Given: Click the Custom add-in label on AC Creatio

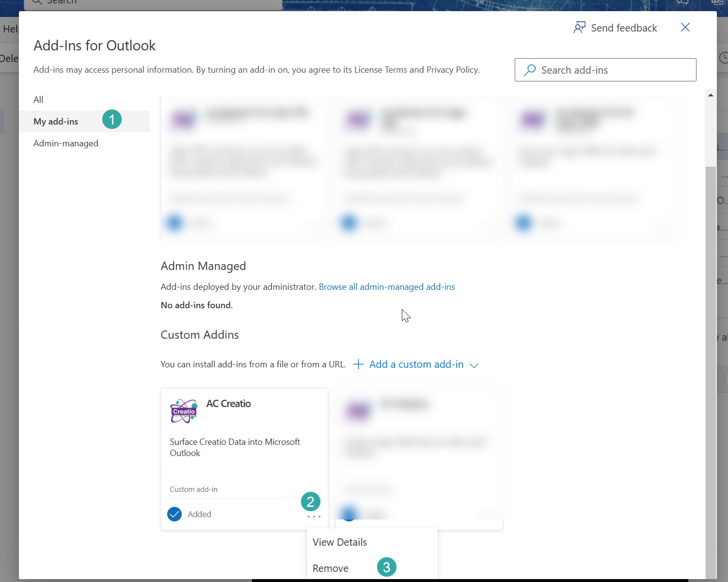Looking at the screenshot, I should [x=193, y=489].
